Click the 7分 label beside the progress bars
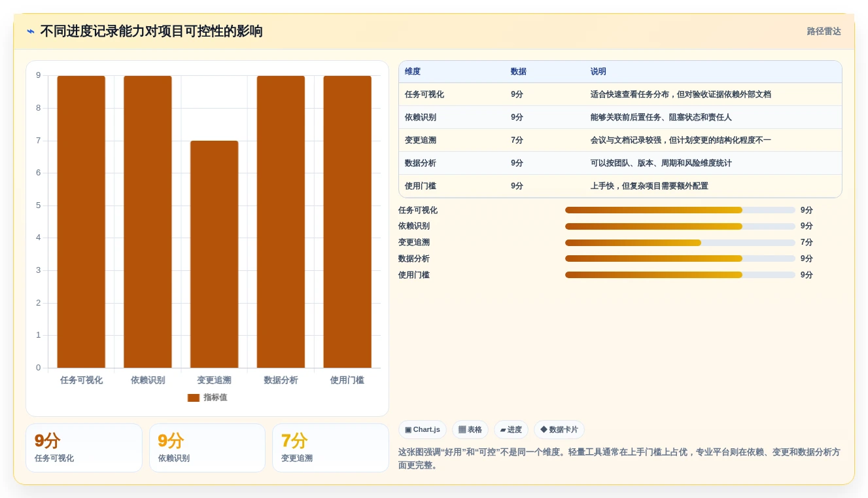This screenshot has width=868, height=498. pyautogui.click(x=807, y=243)
